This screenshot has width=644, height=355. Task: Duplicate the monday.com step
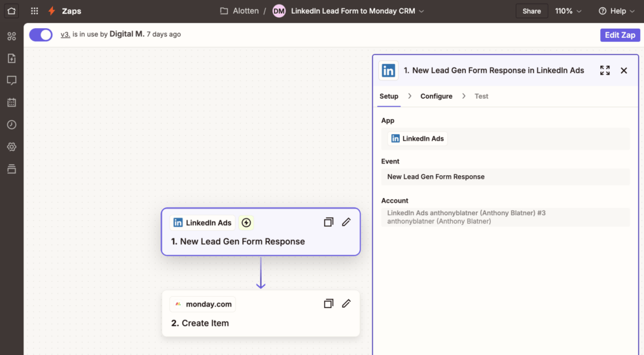click(328, 304)
